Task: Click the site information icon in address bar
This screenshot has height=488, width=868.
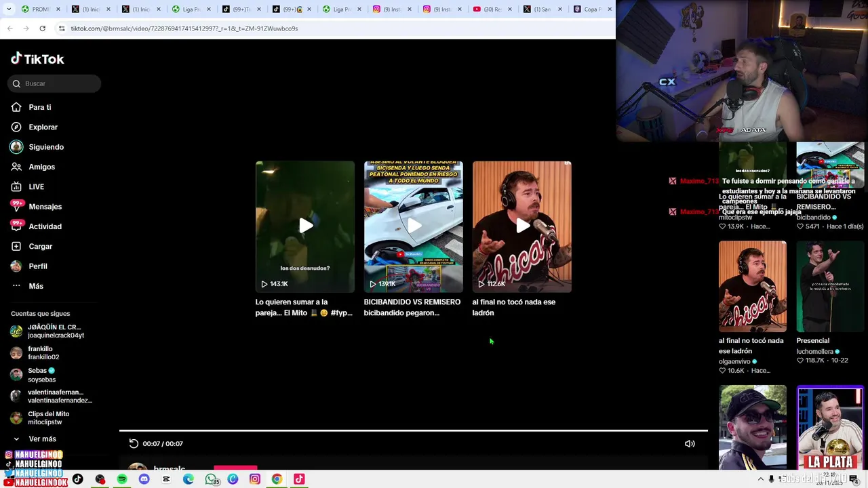Action: (x=62, y=28)
